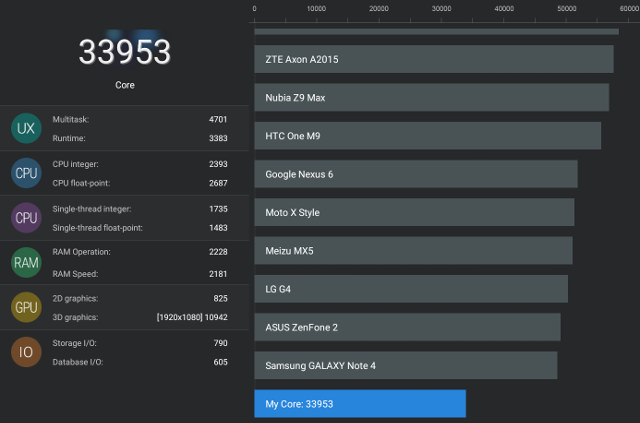This screenshot has height=423, width=640.
Task: Click the Single-thread integer score 1735
Action: (218, 209)
